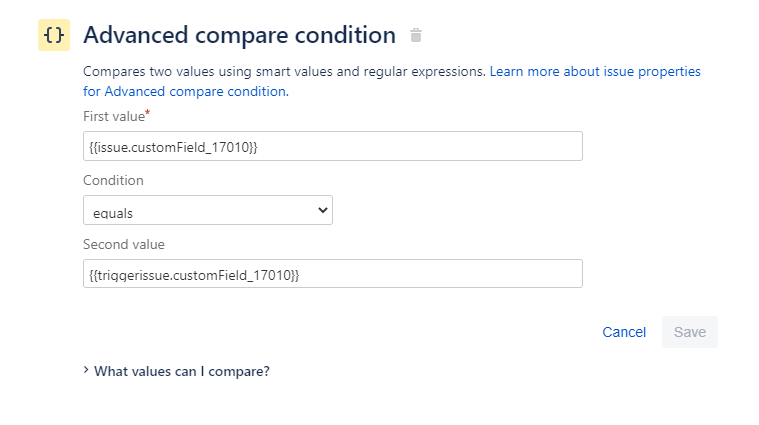This screenshot has width=759, height=425.
Task: Open the Condition dropdown showing equals
Action: (207, 210)
